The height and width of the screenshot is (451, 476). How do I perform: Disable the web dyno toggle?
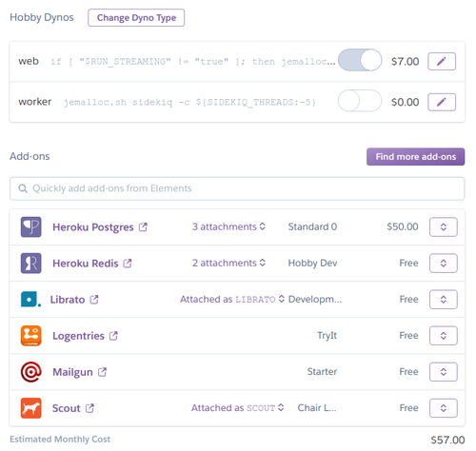coord(360,60)
